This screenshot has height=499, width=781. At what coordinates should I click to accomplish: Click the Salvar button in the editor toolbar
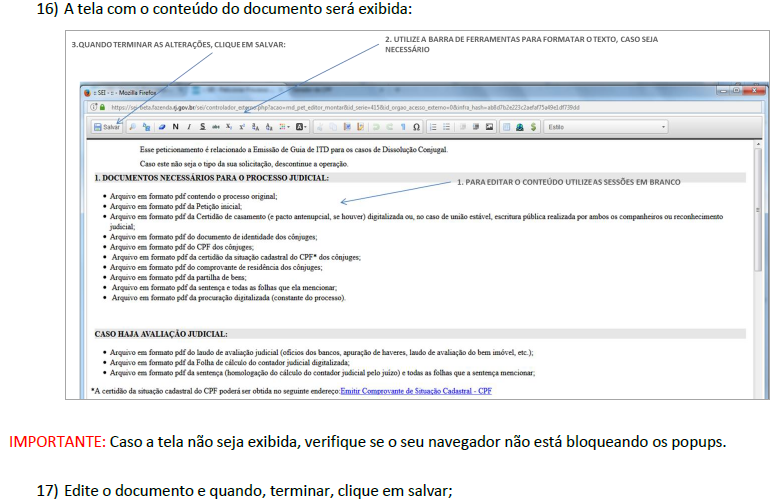coord(107,127)
